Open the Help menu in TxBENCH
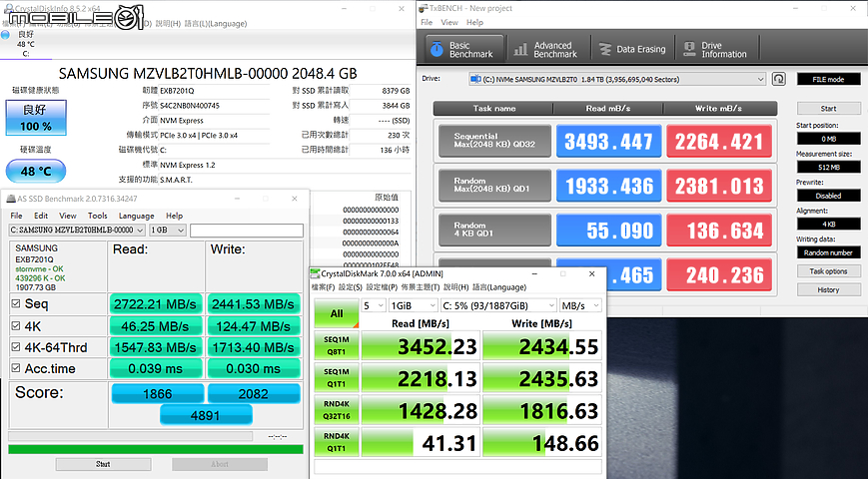The image size is (868, 479). tap(475, 23)
